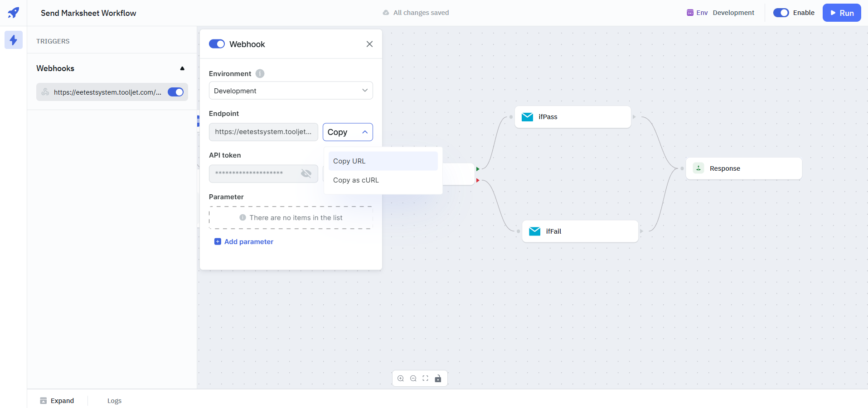Zoom out on the workflow canvas
Image resolution: width=868 pixels, height=408 pixels.
coord(413,379)
